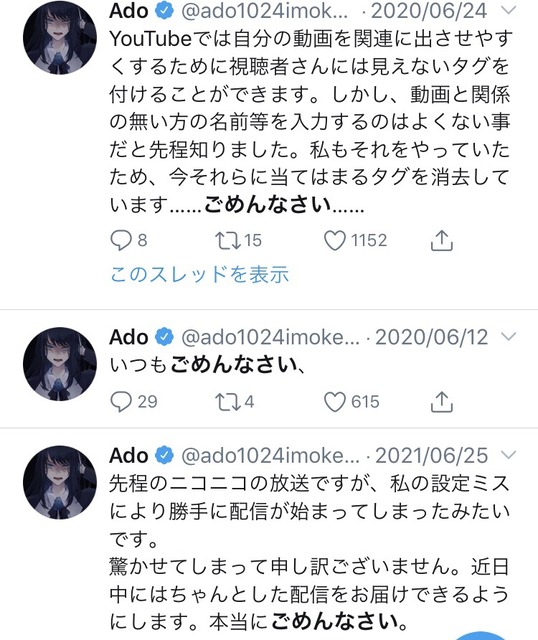
Task: Expand options menu for 2020/06/12 tweet
Action: pyautogui.click(x=509, y=337)
